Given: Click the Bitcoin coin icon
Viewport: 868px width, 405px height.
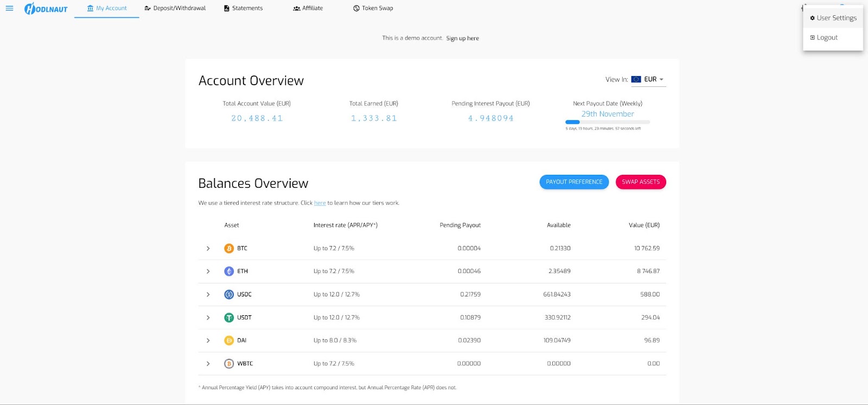Looking at the screenshot, I should [229, 249].
